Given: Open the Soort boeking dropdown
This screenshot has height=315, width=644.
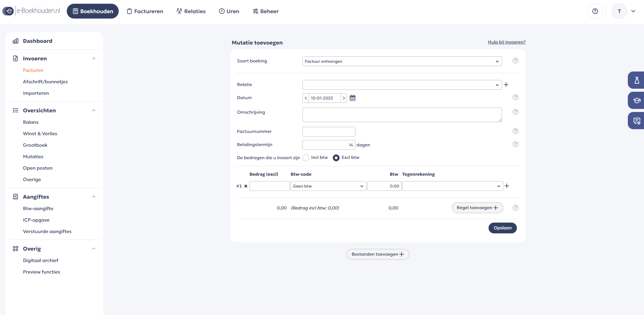Looking at the screenshot, I should click(402, 61).
